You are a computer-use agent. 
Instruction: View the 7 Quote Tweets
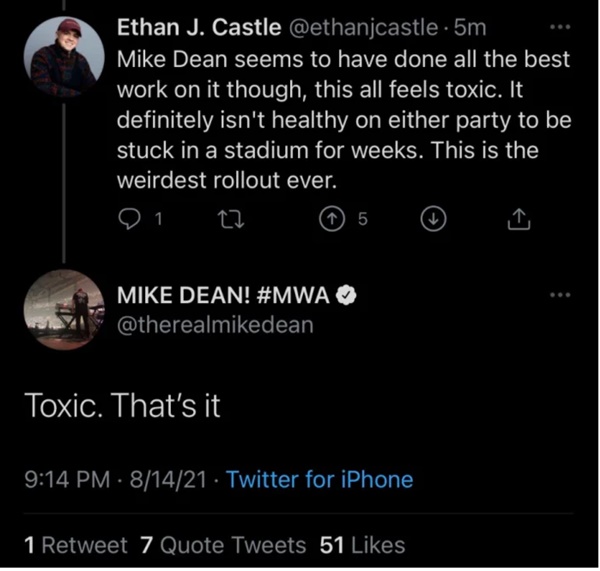[223, 545]
